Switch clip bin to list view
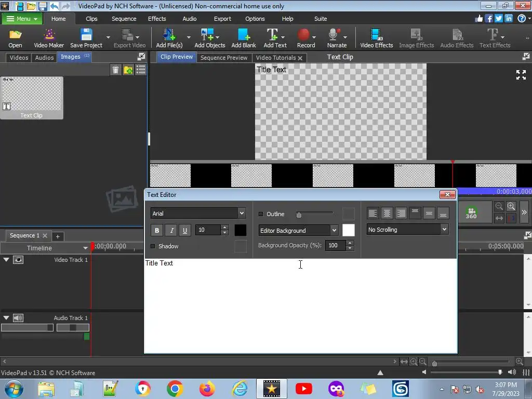The image size is (532, 399). click(x=140, y=70)
